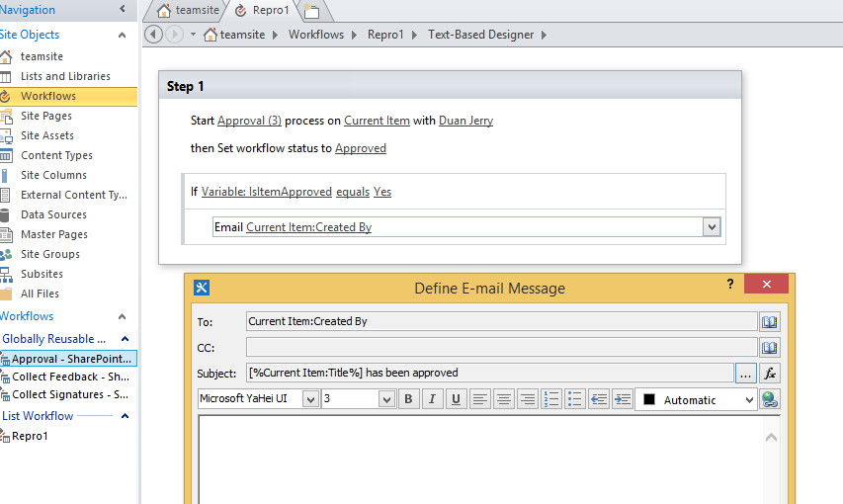This screenshot has height=504, width=843.
Task: Align email text left
Action: pyautogui.click(x=480, y=399)
